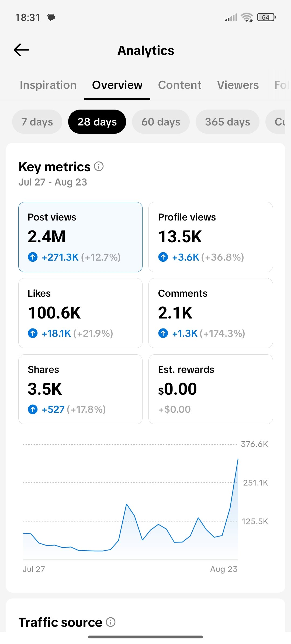This screenshot has height=644, width=291.
Task: Select the Est. rewards metric card
Action: (211, 389)
